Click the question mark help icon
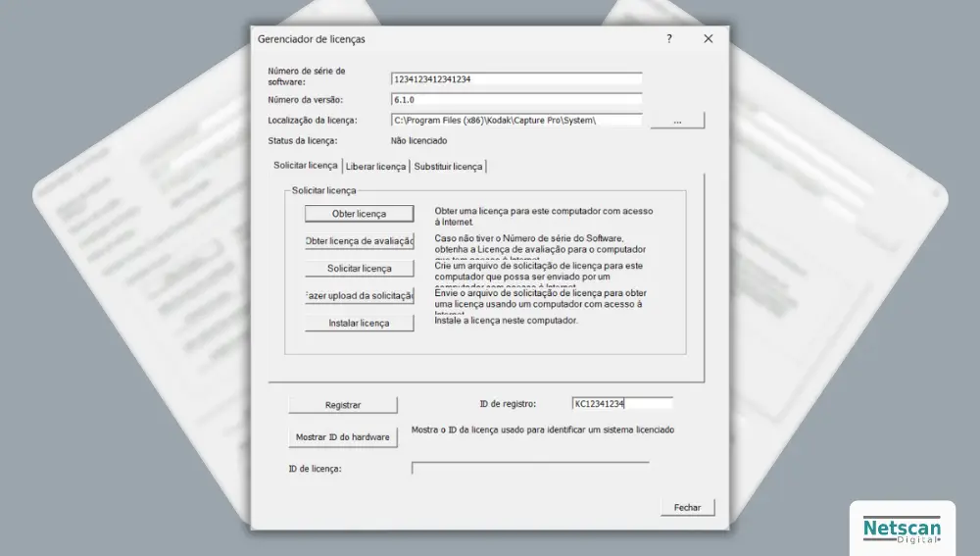The height and width of the screenshot is (556, 980). tap(669, 39)
